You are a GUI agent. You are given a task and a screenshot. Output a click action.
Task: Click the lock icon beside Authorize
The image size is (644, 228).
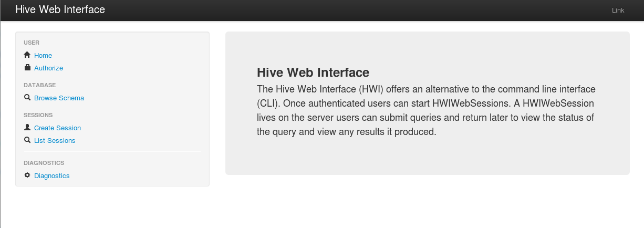27,67
